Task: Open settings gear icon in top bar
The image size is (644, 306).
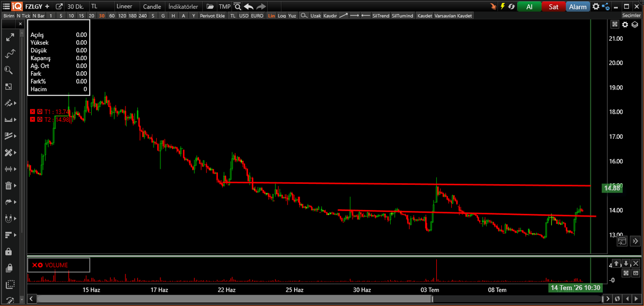Action: [596, 6]
